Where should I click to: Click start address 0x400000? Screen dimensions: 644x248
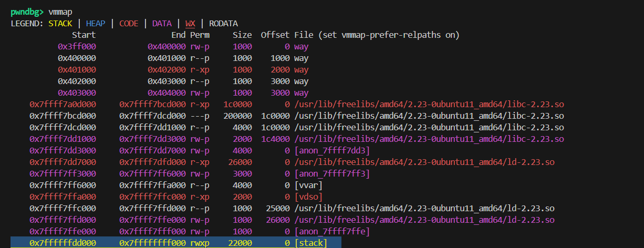point(77,58)
